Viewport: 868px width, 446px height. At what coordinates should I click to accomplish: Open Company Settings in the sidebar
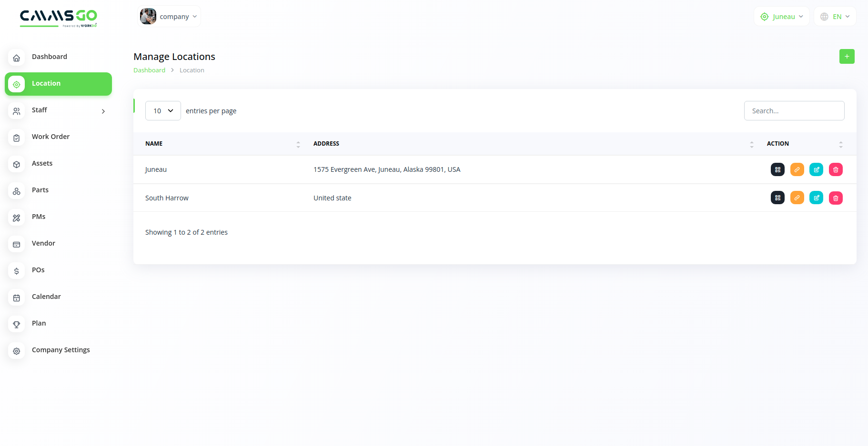pos(61,350)
